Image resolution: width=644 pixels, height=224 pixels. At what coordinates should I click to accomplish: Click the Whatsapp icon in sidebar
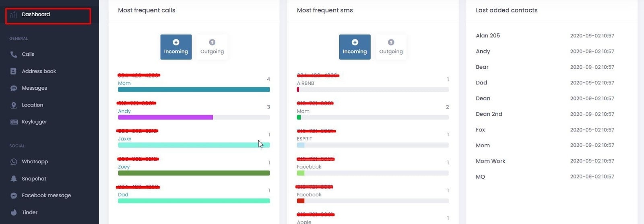(14, 162)
